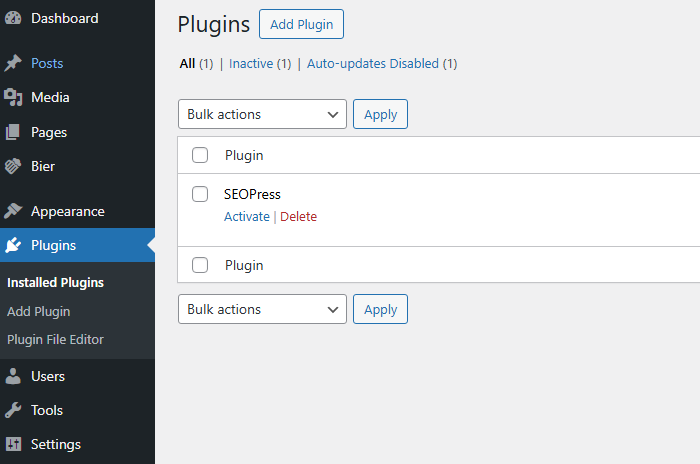Click the Settings sliders icon
Viewport: 700px width, 464px height.
click(x=13, y=444)
